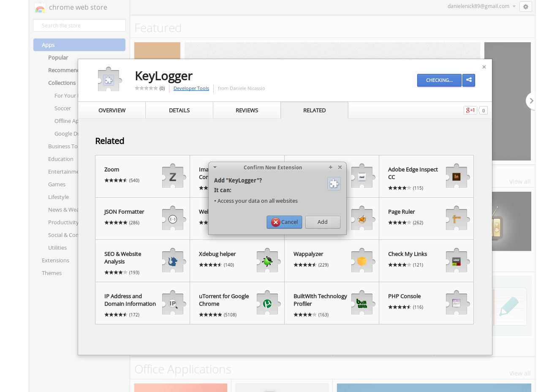
Task: Switch to the REVIEWS tab
Action: (x=247, y=110)
